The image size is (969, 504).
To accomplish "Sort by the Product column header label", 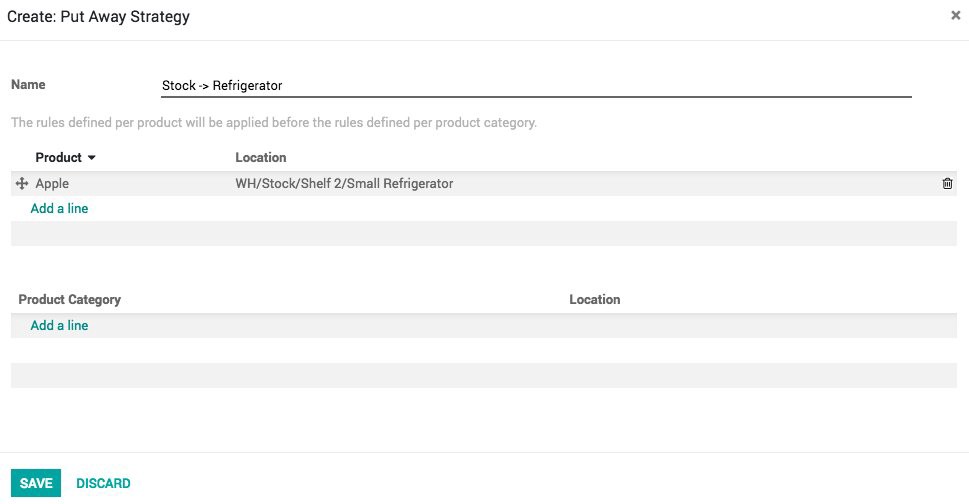I will pyautogui.click(x=58, y=158).
